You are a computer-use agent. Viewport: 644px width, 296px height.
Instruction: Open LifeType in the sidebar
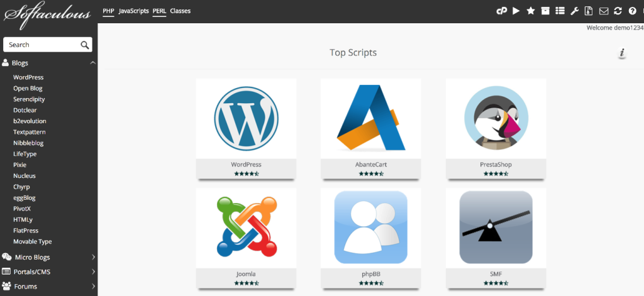25,154
